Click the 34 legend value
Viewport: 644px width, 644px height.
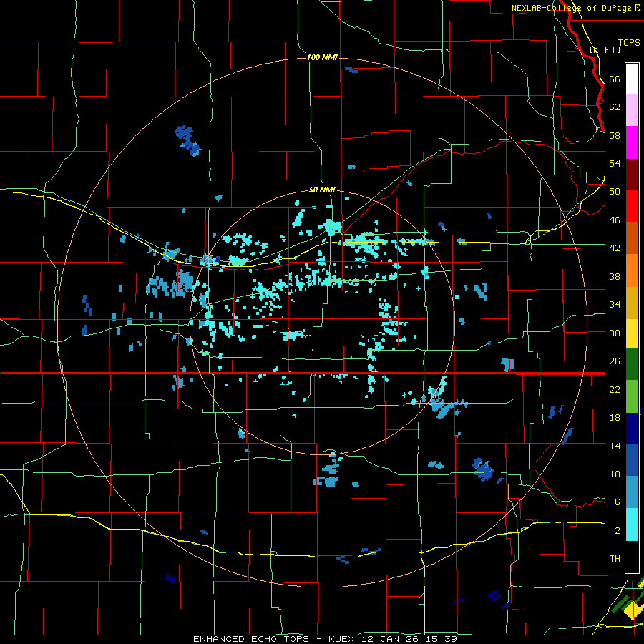[615, 305]
